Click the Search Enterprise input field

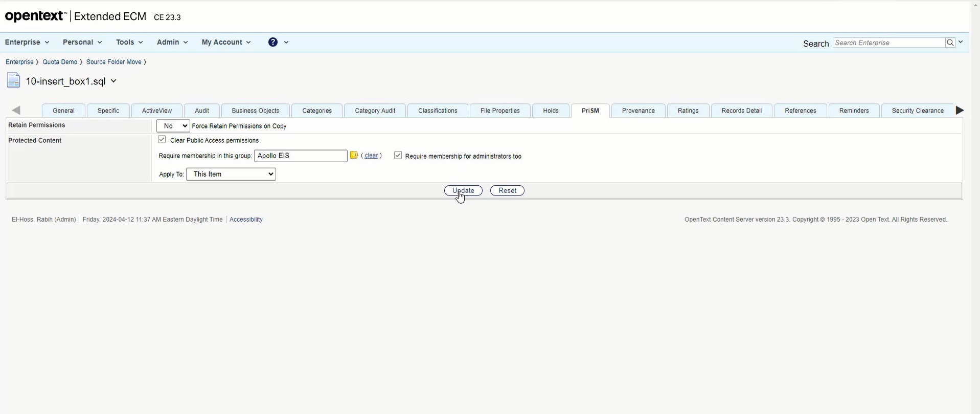pyautogui.click(x=888, y=43)
